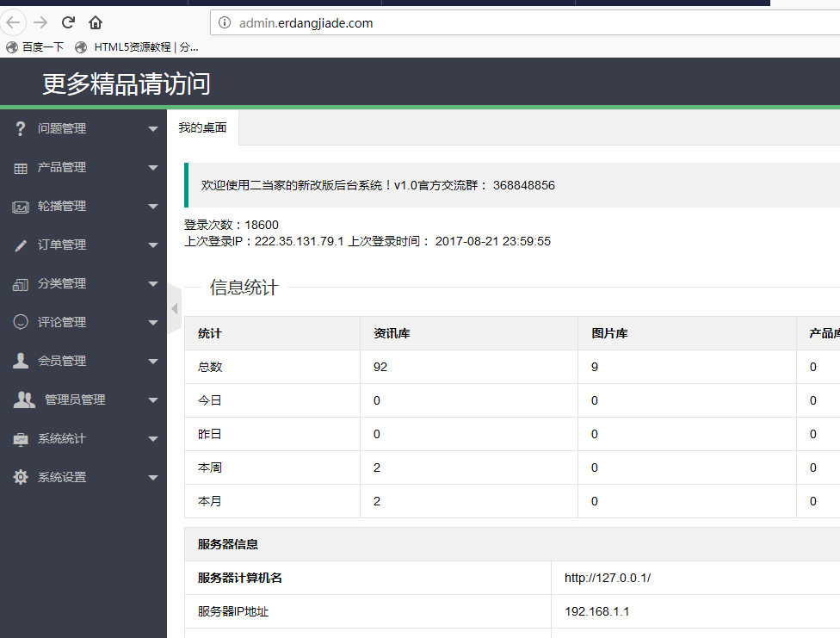Click the browser forward arrow

pyautogui.click(x=40, y=22)
